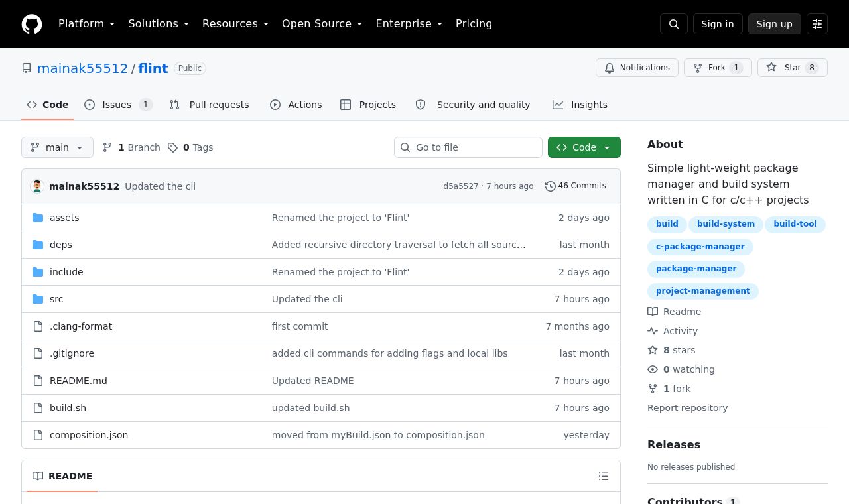Fork the flint repository

(x=718, y=68)
